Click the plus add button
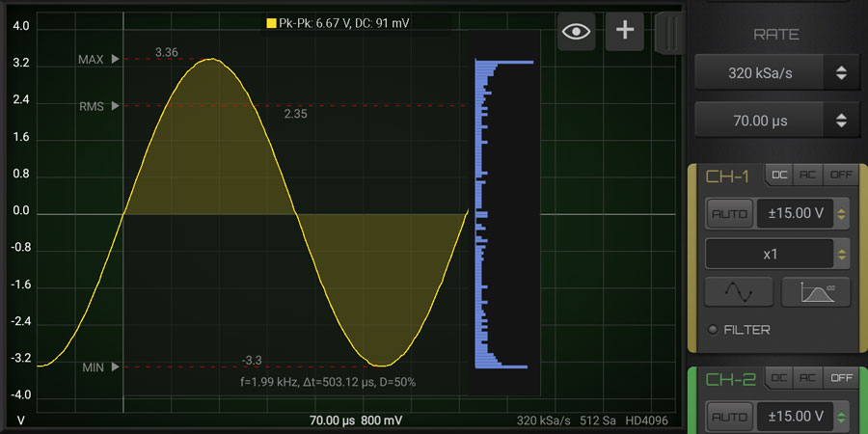 (624, 31)
